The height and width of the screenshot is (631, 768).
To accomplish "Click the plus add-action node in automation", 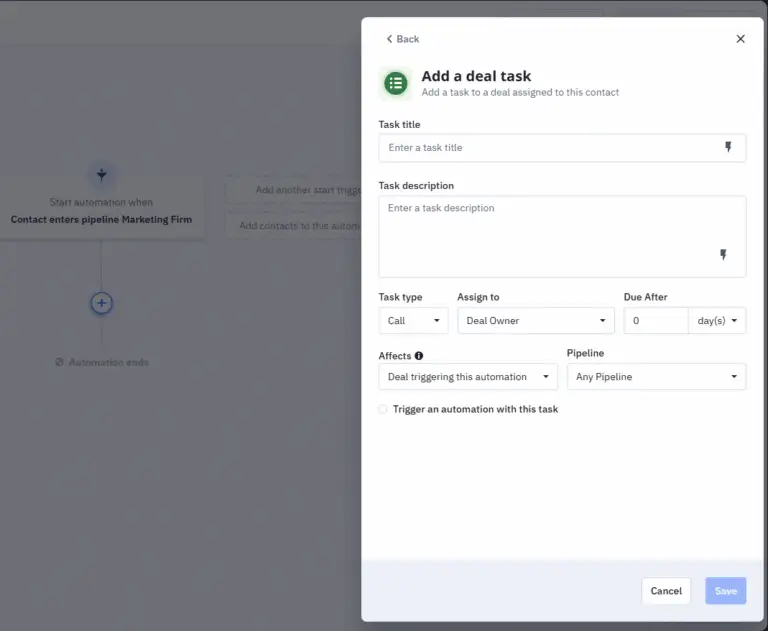I will coord(101,303).
